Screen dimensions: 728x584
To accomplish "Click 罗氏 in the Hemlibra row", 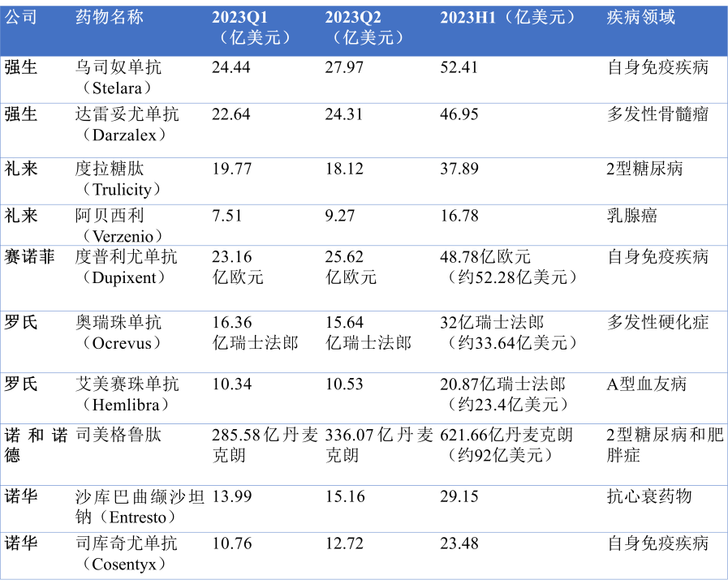I will pos(21,384).
